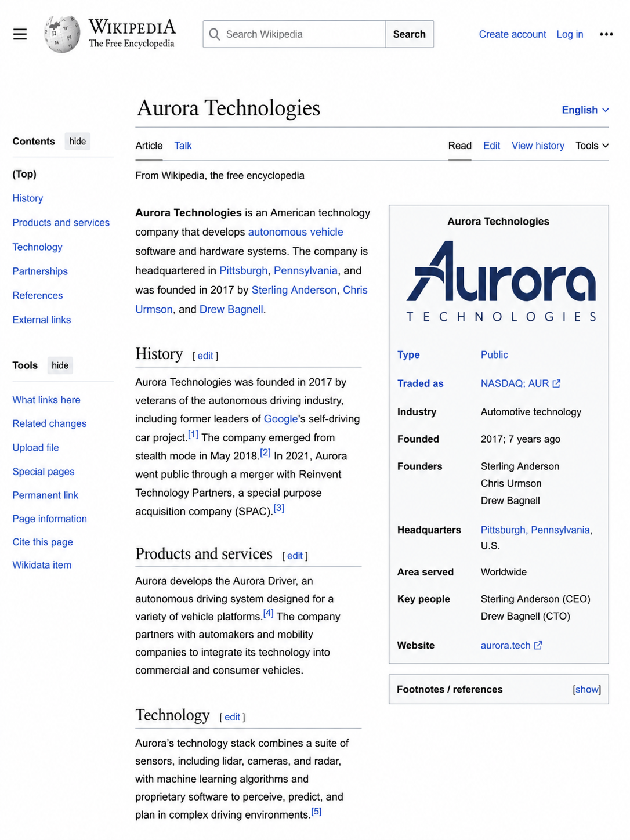Open the Drew Bagnell link in intro
Viewport: 630px width, 840px height.
[231, 309]
